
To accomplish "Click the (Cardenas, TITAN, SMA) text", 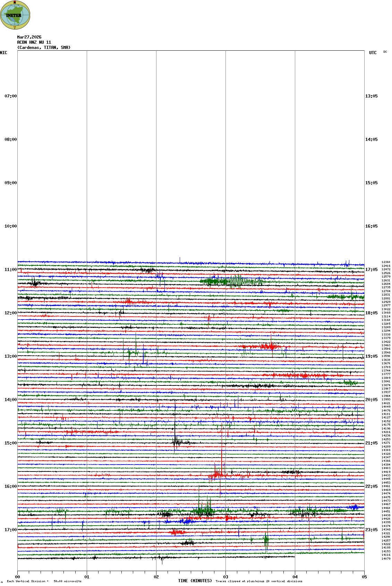I will point(44,48).
